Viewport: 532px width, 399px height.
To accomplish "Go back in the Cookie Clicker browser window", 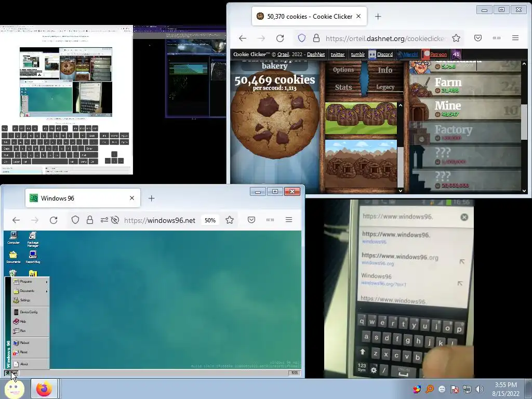I will (242, 38).
